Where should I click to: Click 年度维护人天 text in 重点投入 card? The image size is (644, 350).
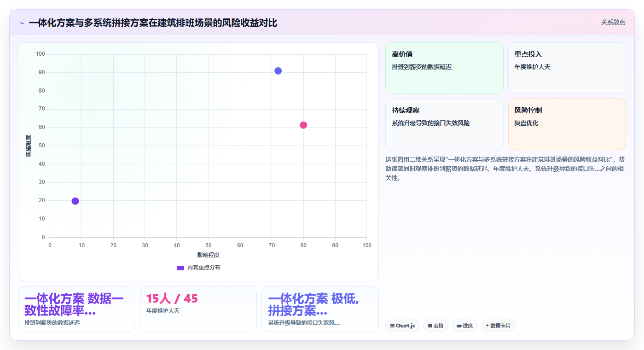point(532,67)
